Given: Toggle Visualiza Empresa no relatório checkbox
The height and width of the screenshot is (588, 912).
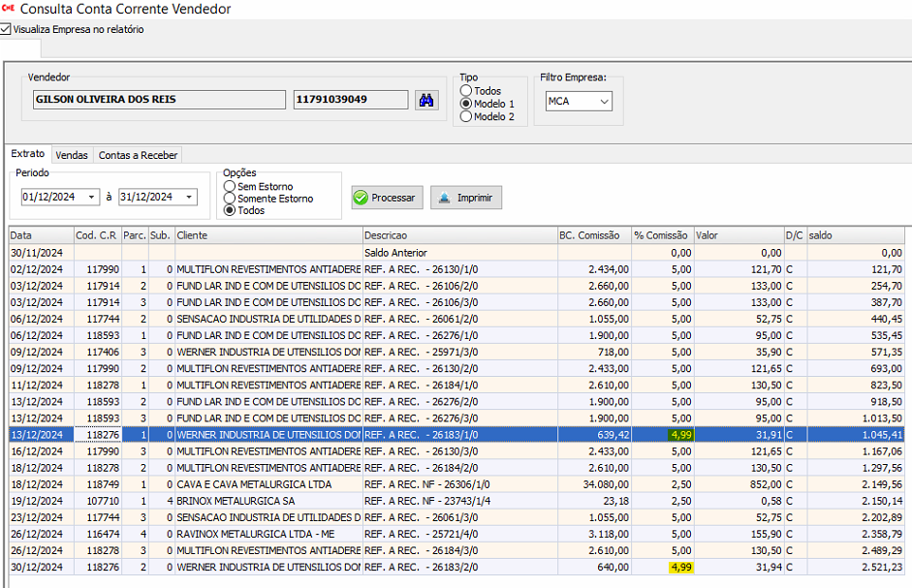Looking at the screenshot, I should point(6,29).
